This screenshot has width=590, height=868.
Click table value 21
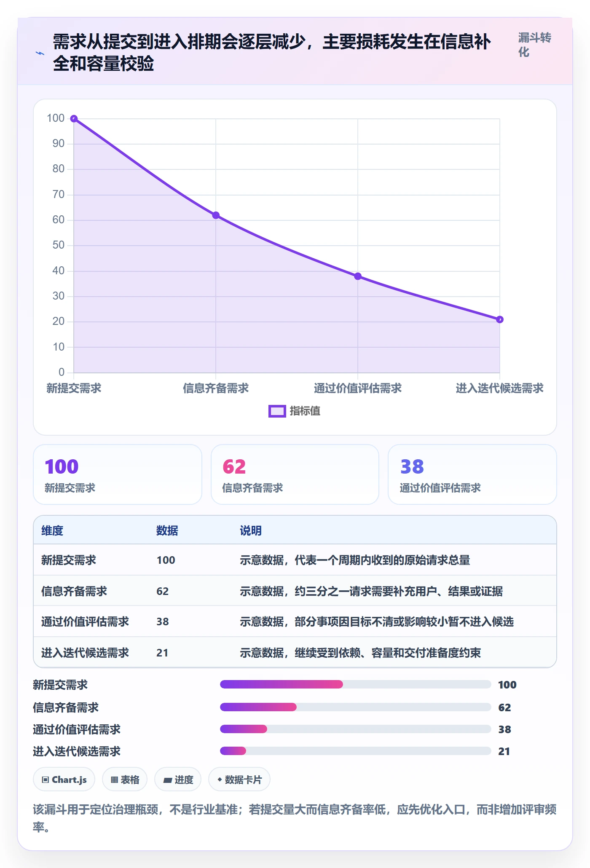point(162,653)
